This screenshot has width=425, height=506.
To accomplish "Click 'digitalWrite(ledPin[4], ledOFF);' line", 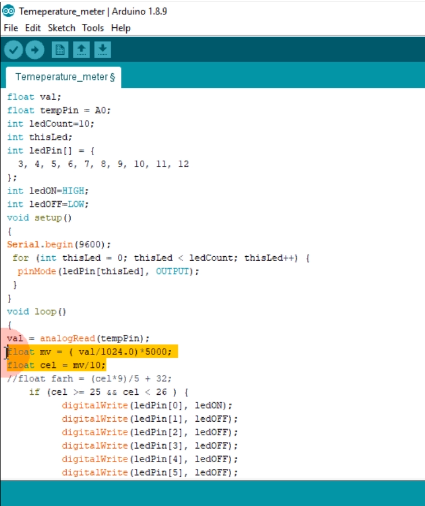I will pyautogui.click(x=150, y=459).
